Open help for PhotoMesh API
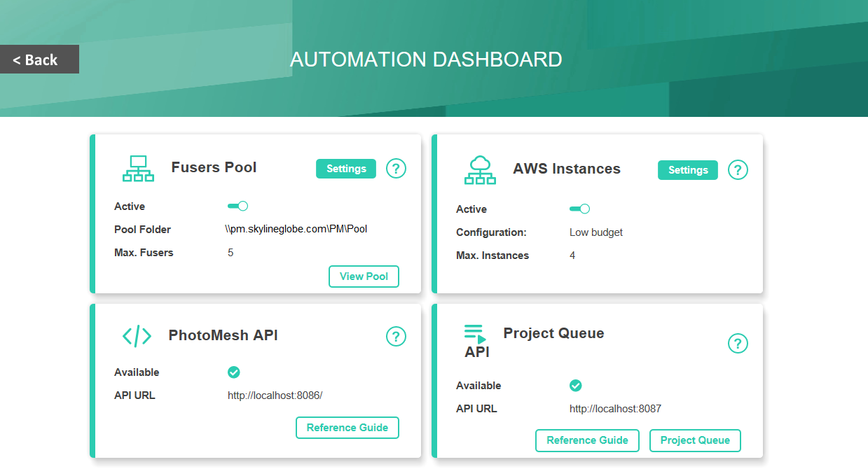The height and width of the screenshot is (476, 868). (x=396, y=337)
